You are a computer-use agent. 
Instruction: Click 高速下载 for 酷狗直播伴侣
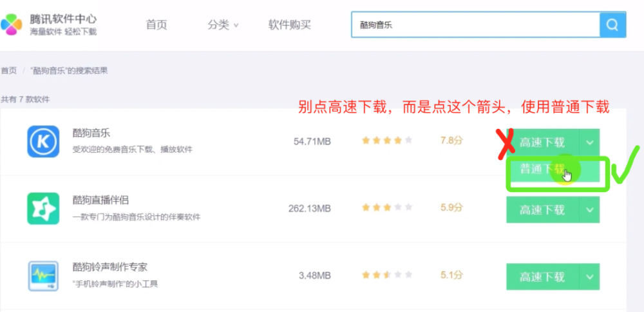(x=542, y=210)
